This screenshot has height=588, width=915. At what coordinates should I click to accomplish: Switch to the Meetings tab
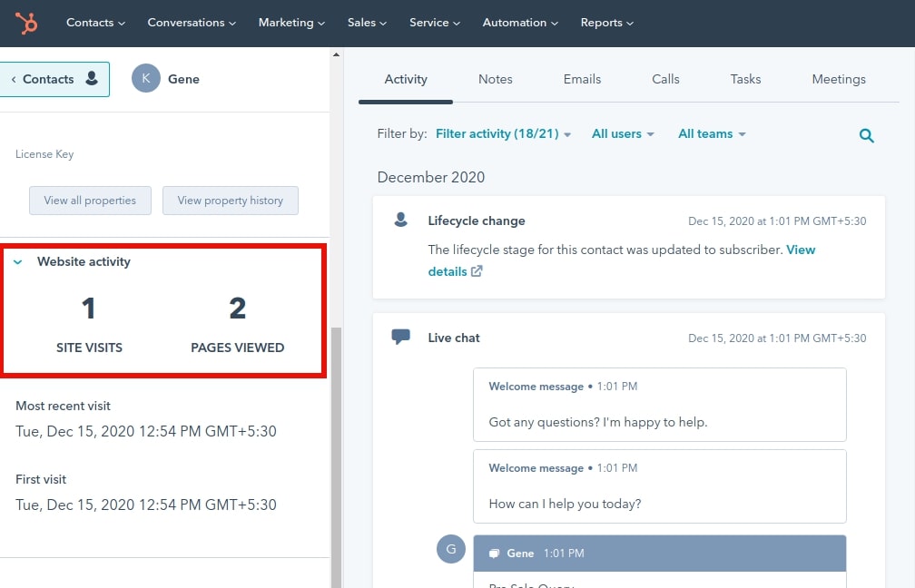838,79
